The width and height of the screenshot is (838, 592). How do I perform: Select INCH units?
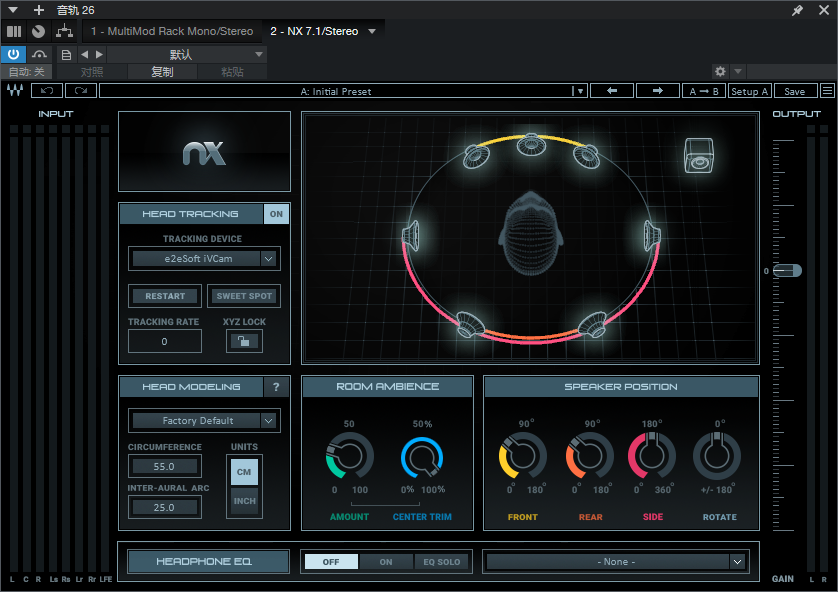(x=244, y=501)
